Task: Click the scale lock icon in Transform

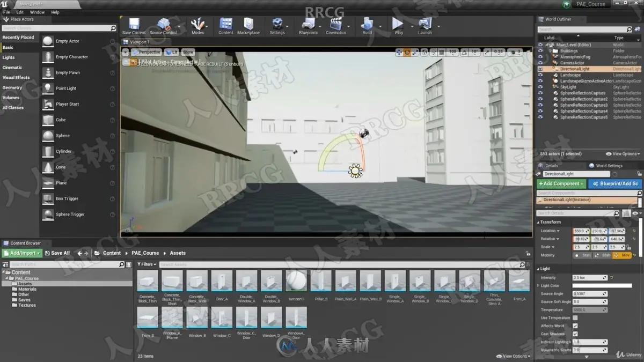Action: point(628,247)
